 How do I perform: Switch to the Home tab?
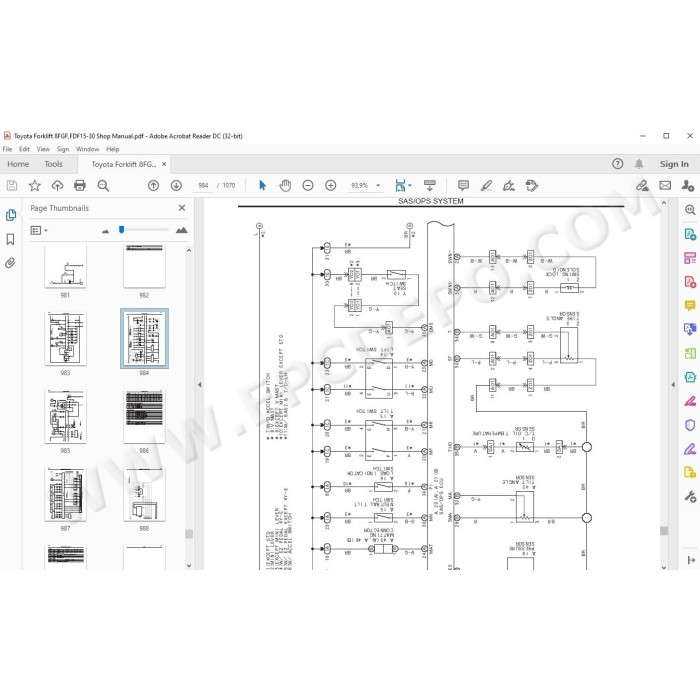(18, 164)
